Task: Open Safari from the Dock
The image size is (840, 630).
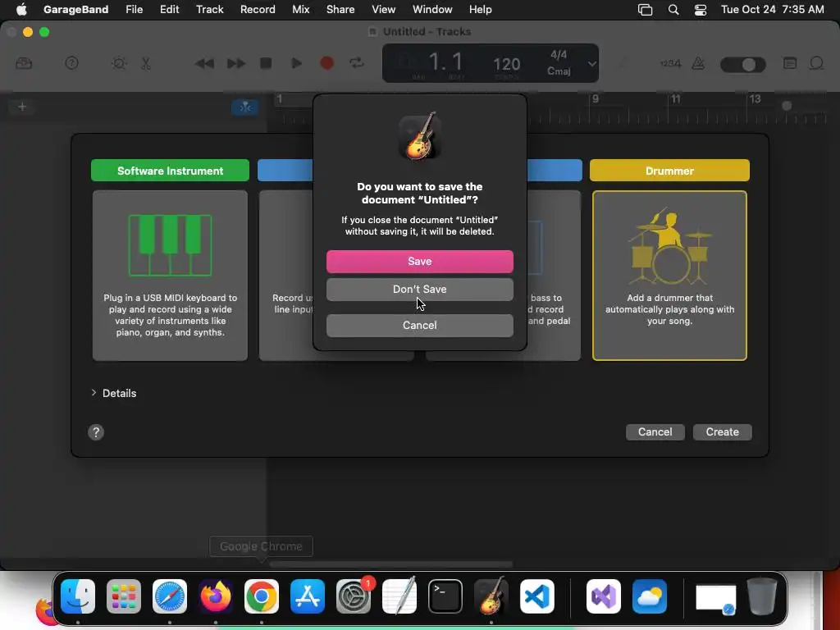Action: (169, 596)
